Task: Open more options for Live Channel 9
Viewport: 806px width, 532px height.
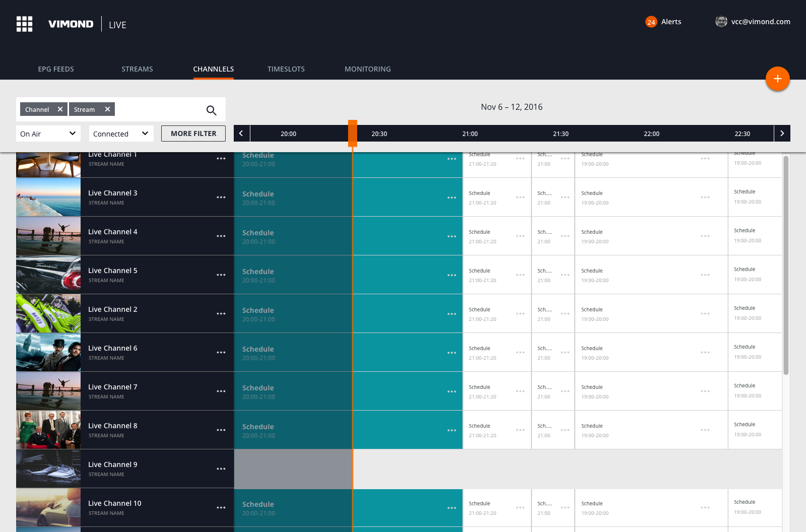Action: click(x=221, y=469)
